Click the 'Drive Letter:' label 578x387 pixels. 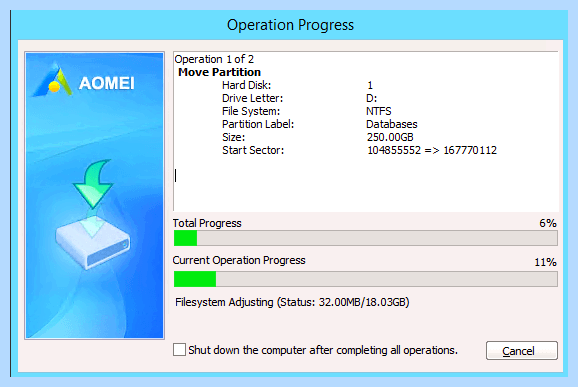(253, 98)
